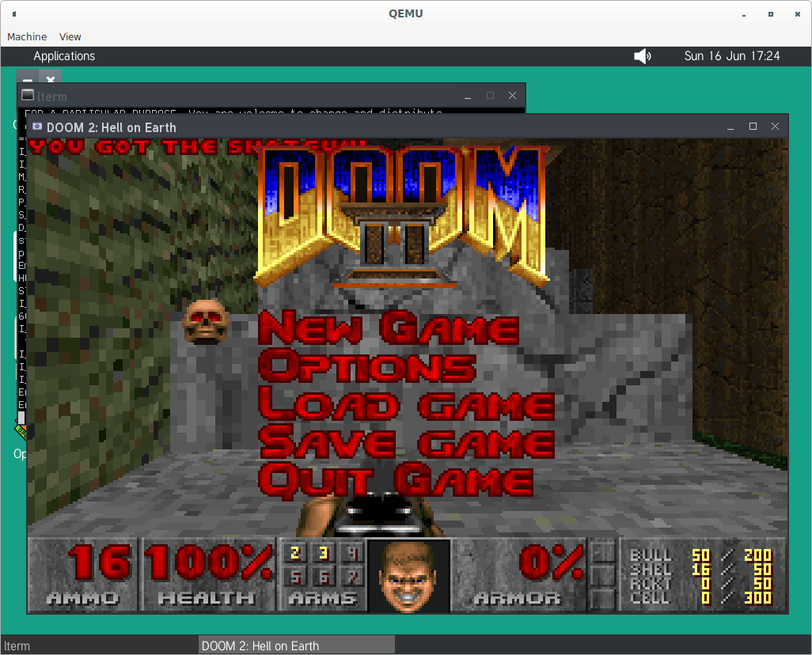Click the CELL ammo row label
This screenshot has width=812, height=655.
651,598
